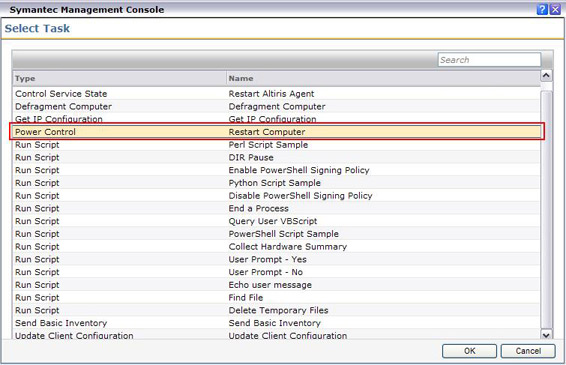Select Collect Hardware Summary task
Screen dimensions: 566x365
287,247
